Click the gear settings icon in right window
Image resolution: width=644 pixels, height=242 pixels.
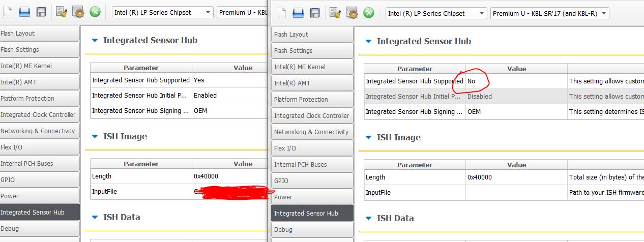click(x=352, y=13)
